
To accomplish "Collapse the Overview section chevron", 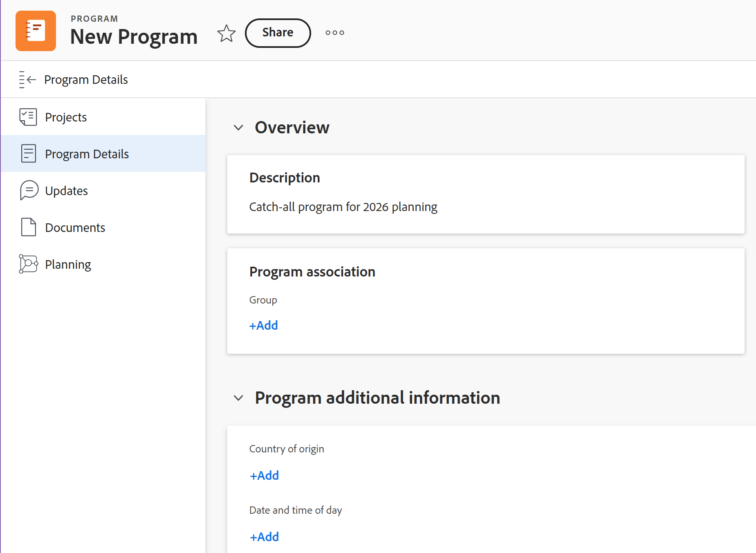I will tap(238, 128).
